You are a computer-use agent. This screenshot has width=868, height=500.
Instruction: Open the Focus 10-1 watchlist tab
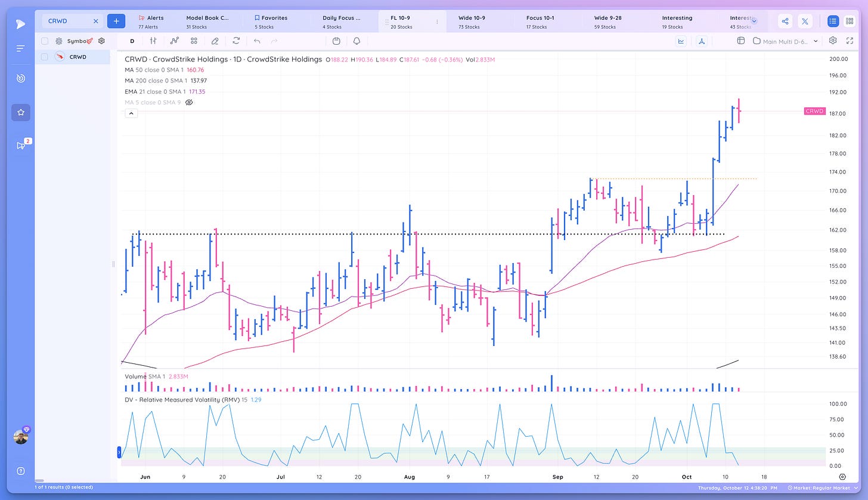(540, 21)
